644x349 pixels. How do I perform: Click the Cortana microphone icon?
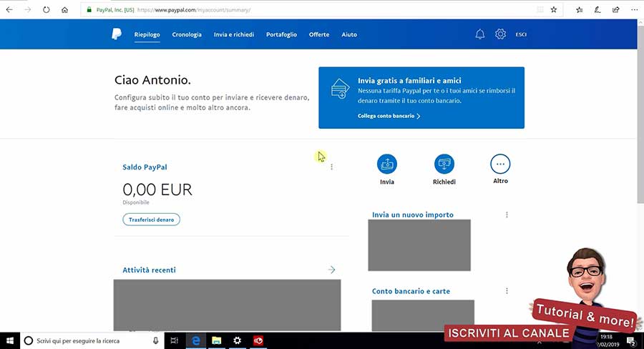click(156, 340)
